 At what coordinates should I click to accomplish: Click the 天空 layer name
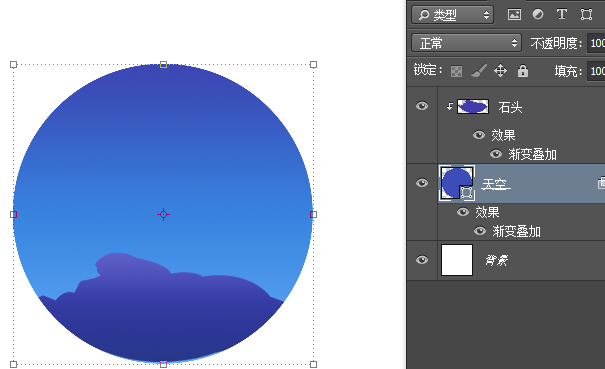[x=495, y=184]
